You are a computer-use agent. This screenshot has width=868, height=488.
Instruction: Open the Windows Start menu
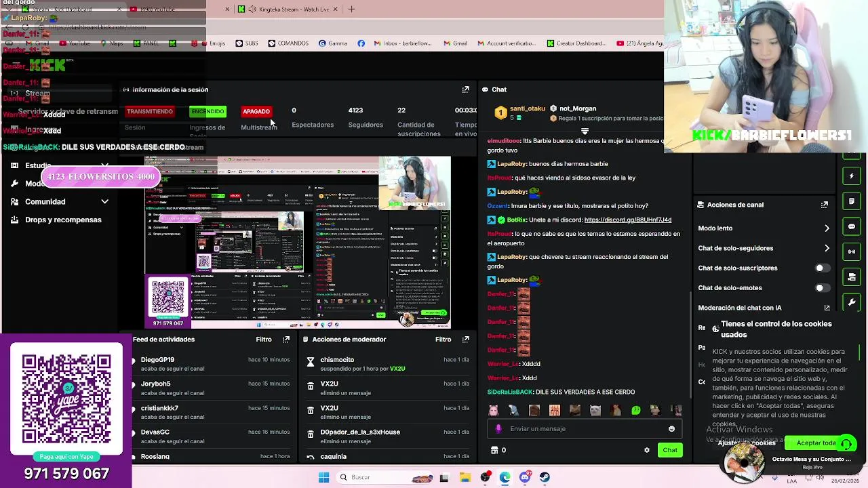pos(323,477)
